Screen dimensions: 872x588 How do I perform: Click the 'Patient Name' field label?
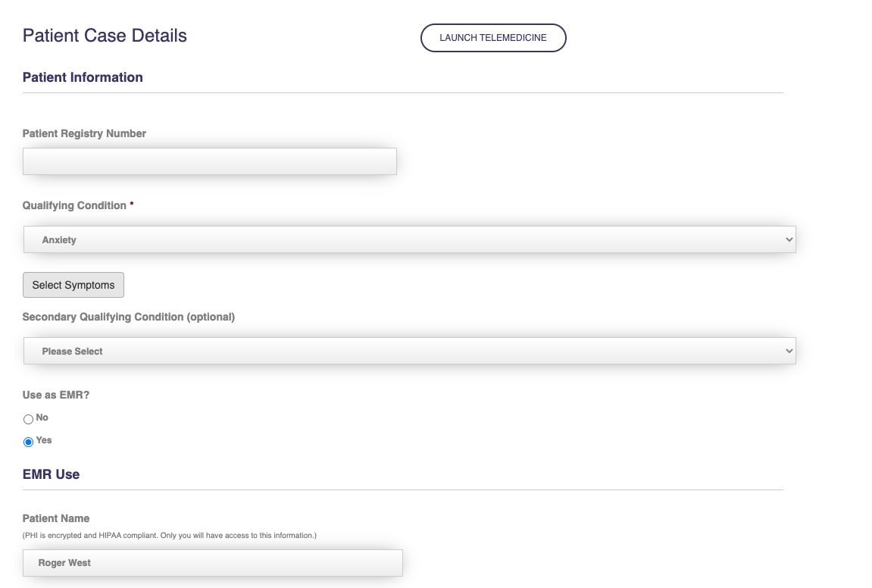click(56, 518)
